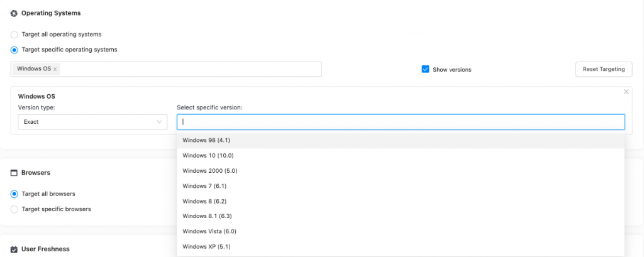Uncheck the Show versions checkbox
The image size is (644, 257).
pyautogui.click(x=425, y=69)
